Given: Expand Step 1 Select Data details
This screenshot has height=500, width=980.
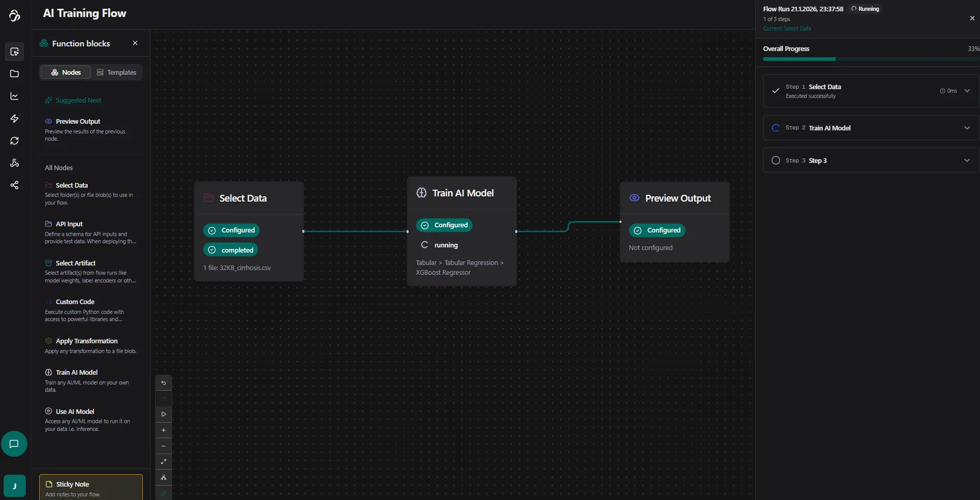Looking at the screenshot, I should tap(967, 91).
